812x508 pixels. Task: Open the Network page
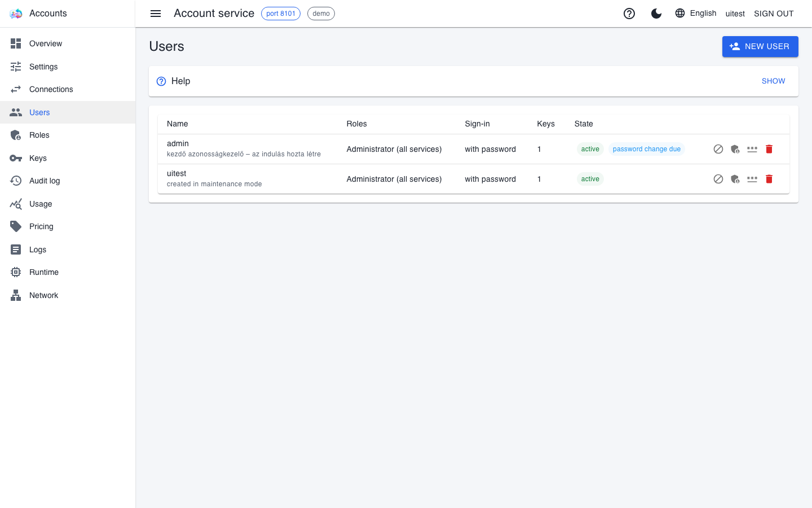pyautogui.click(x=68, y=295)
